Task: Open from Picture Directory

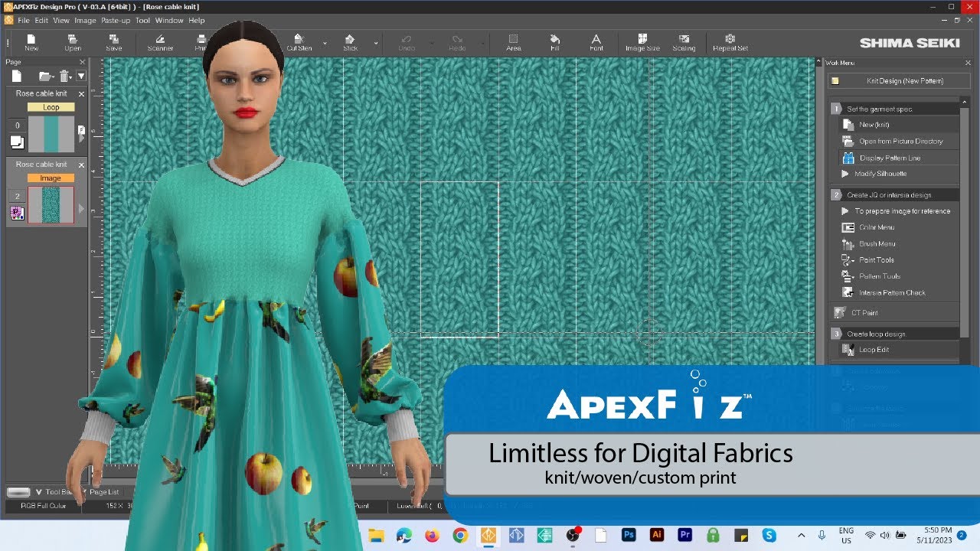Action: click(900, 141)
